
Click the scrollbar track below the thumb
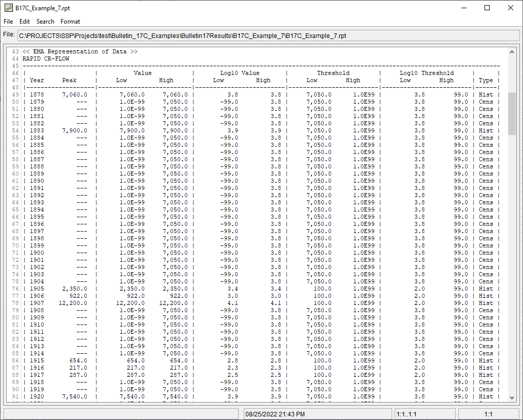[x=512, y=257]
